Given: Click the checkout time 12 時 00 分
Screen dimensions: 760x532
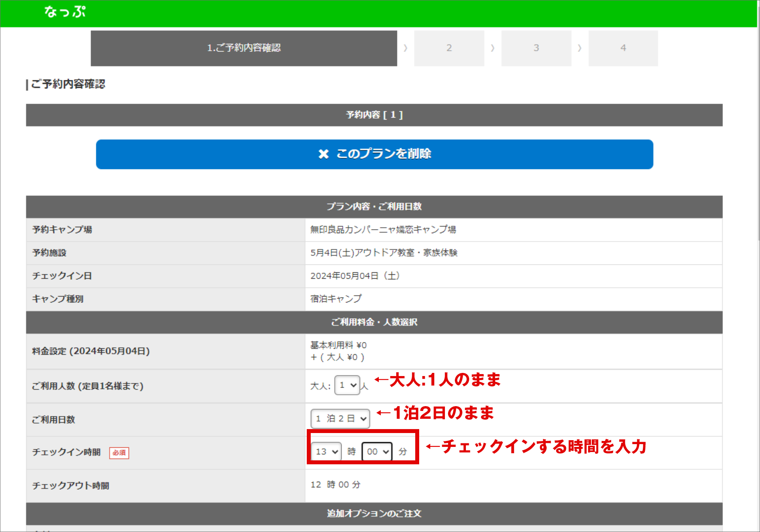Looking at the screenshot, I should tap(335, 485).
